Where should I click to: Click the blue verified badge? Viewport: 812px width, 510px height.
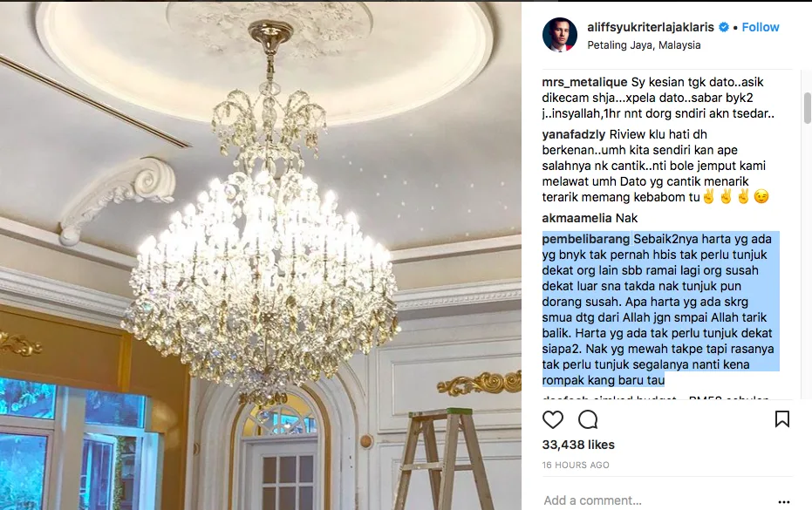click(x=724, y=27)
